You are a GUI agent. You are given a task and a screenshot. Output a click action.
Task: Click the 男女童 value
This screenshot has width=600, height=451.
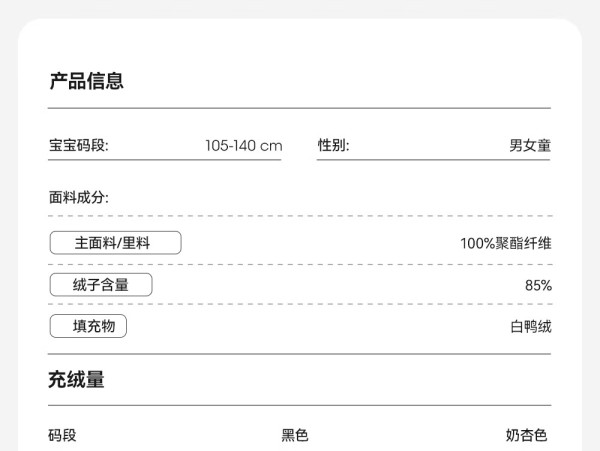click(x=530, y=145)
